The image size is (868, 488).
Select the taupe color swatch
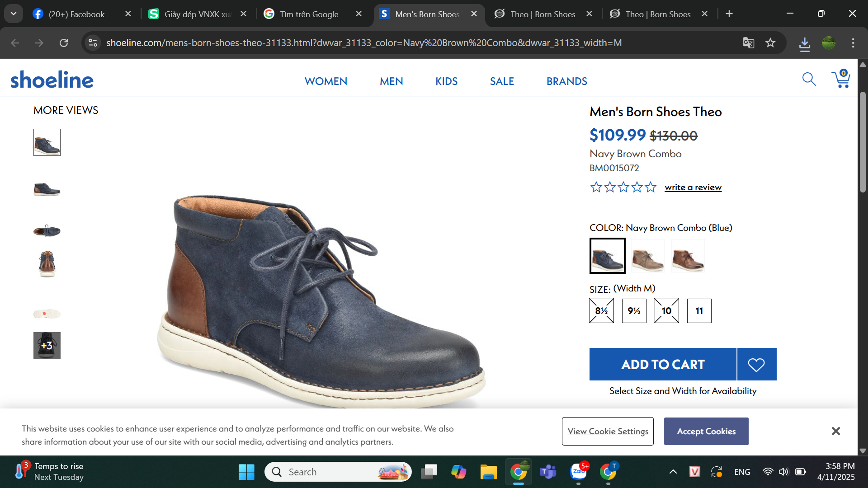[648, 256]
